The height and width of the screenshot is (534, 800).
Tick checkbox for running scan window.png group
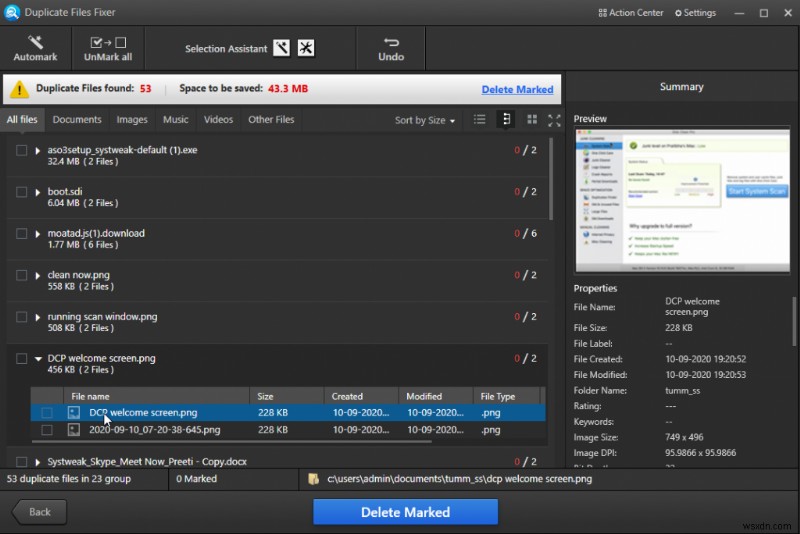pyautogui.click(x=21, y=317)
